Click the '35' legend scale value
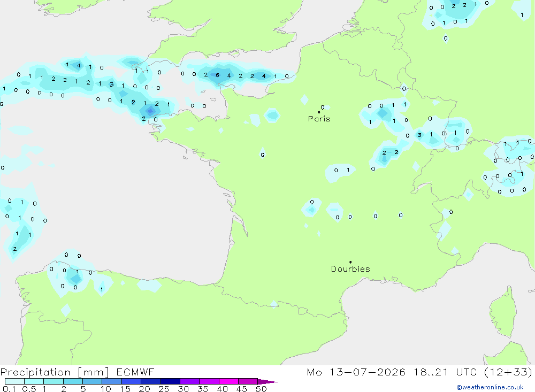535x392 pixels. tap(203, 389)
